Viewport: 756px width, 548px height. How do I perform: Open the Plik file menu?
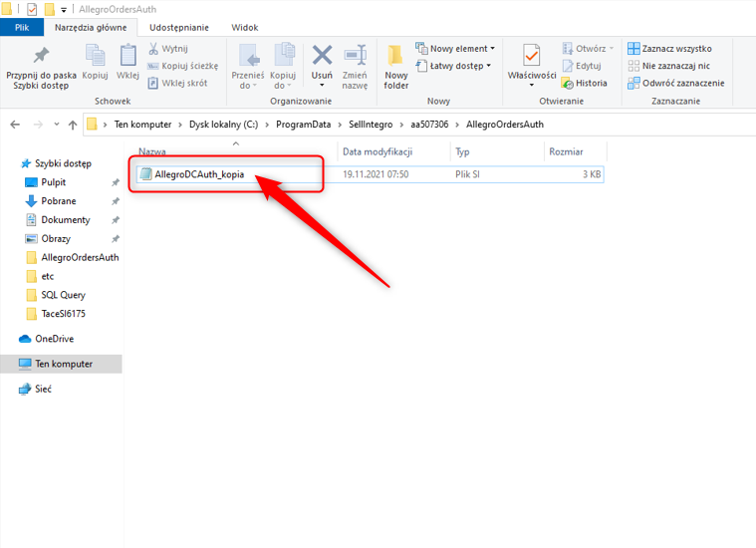(22, 28)
